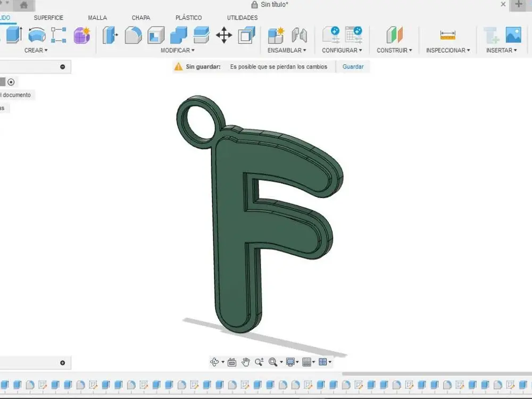The height and width of the screenshot is (399, 532).
Task: Open the Viewports dropdown arrow
Action: point(330,362)
